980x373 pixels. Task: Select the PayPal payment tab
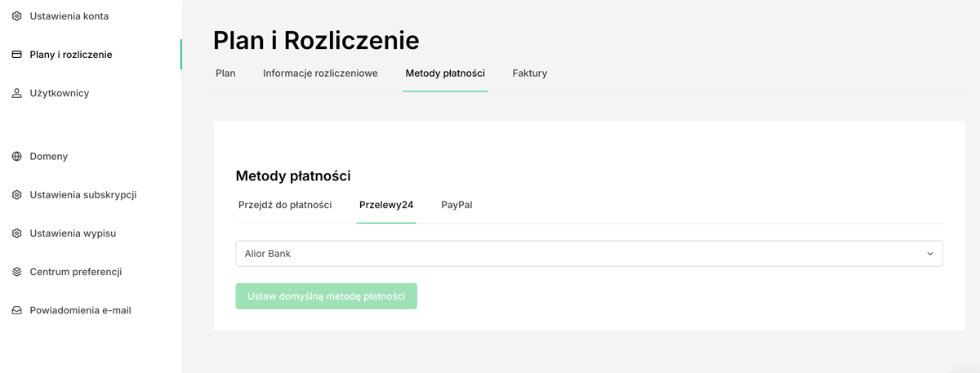coord(457,205)
